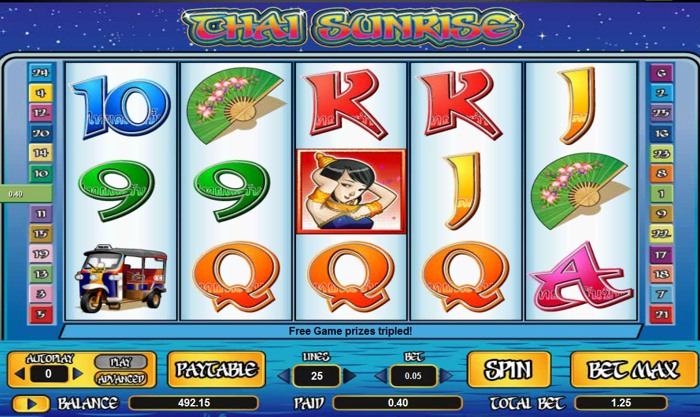700x417 pixels.
Task: Click the blue 10 symbol on first reel
Action: (119, 106)
